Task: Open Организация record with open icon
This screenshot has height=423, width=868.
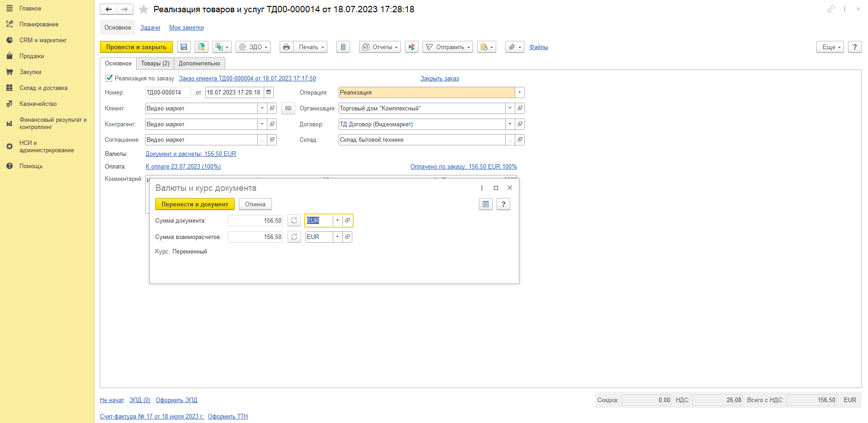Action: (x=520, y=108)
